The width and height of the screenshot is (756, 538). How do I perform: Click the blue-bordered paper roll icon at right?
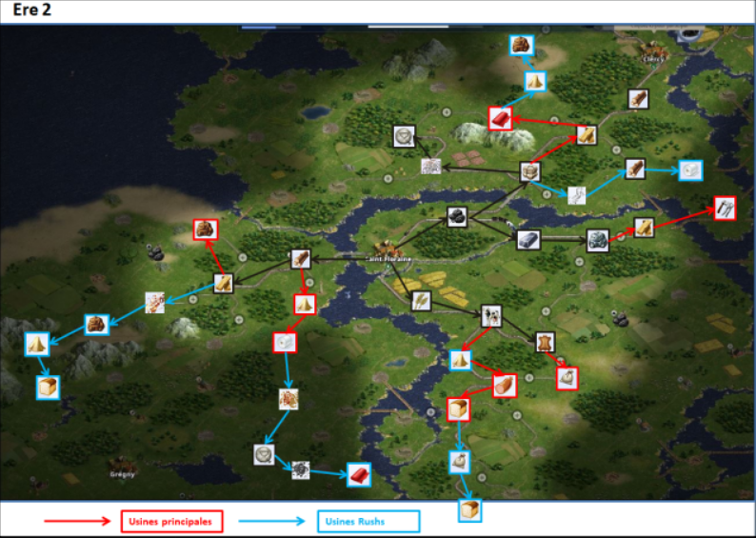click(x=691, y=169)
